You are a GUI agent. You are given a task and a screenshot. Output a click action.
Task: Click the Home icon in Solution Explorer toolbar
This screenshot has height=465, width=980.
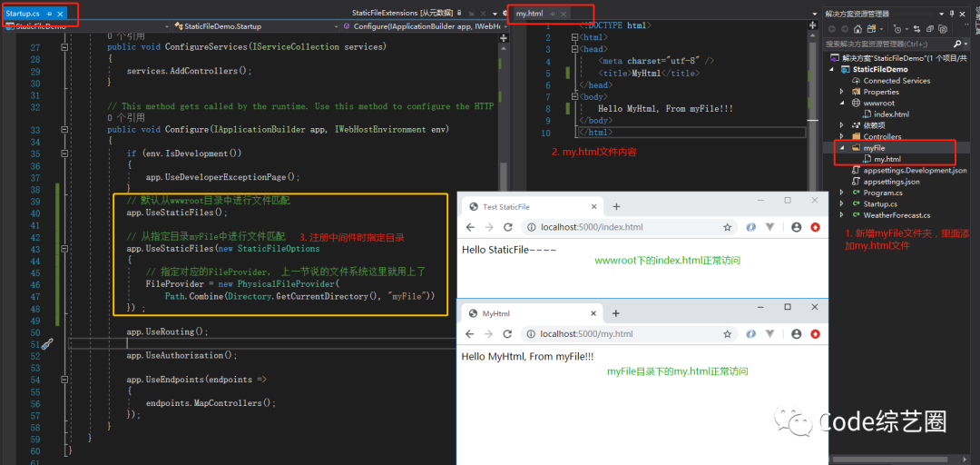click(x=858, y=29)
